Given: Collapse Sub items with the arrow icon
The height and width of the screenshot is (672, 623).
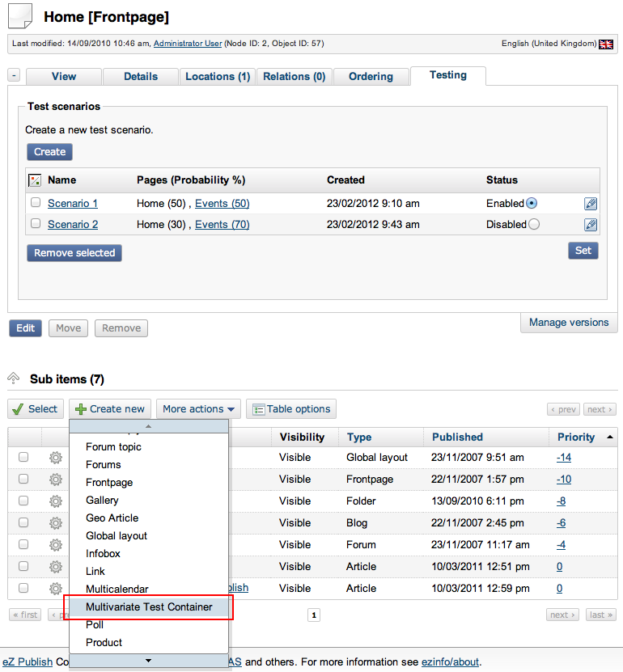Looking at the screenshot, I should click(14, 378).
